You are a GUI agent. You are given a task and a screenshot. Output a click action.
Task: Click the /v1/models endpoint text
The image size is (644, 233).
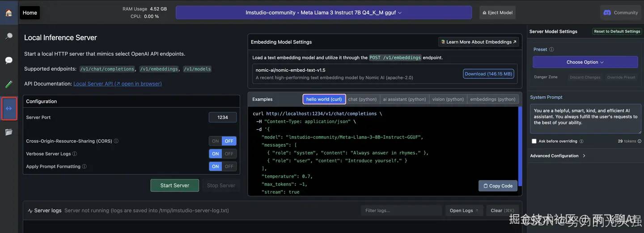click(197, 69)
